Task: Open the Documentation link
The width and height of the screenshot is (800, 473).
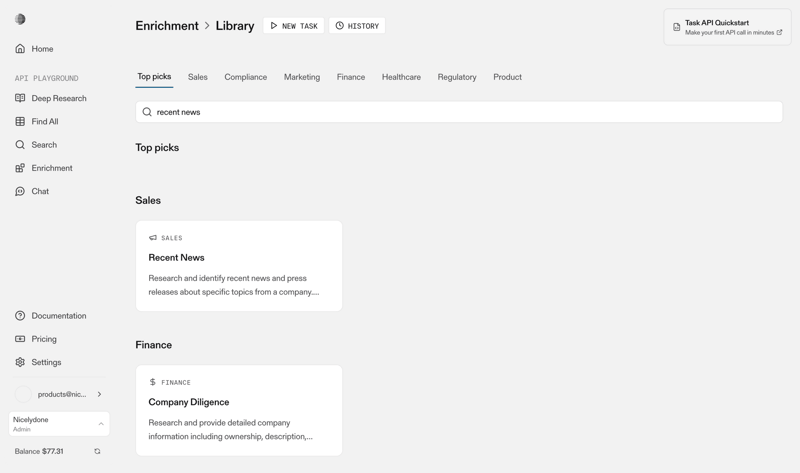Action: click(x=59, y=315)
